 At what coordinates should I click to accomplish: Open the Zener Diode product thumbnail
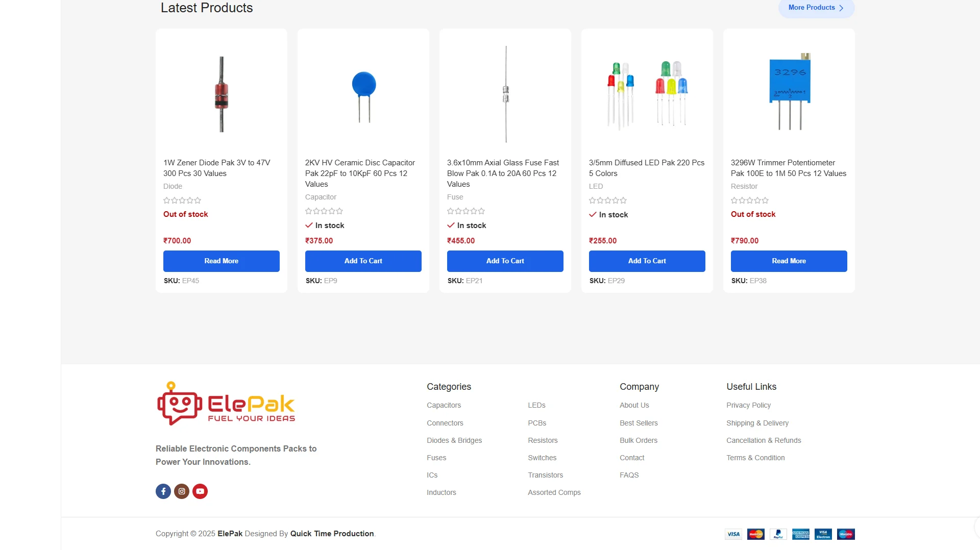[221, 94]
